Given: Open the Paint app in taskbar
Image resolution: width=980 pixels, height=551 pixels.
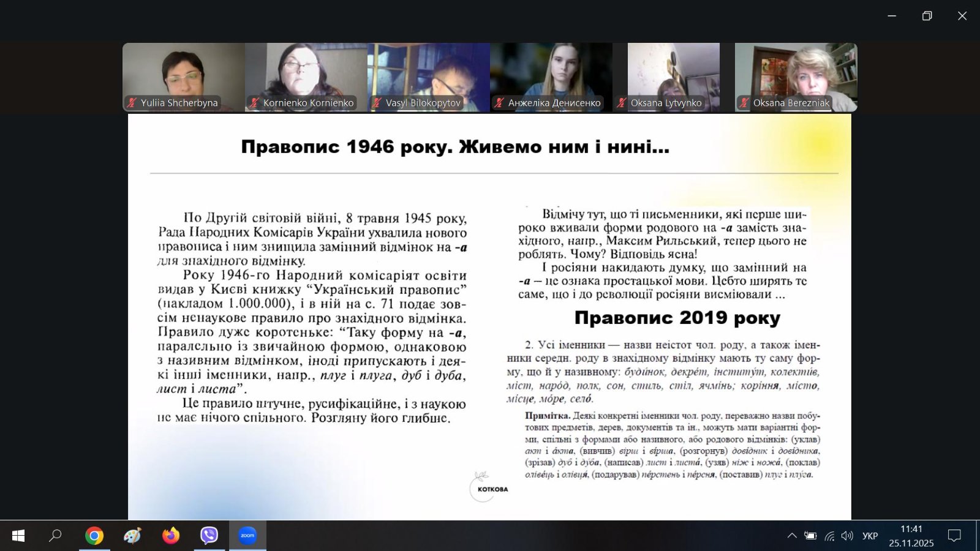Looking at the screenshot, I should click(x=132, y=536).
